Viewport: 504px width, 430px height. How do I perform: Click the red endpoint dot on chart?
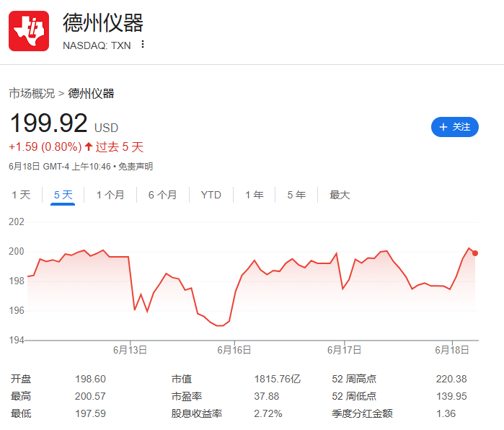pyautogui.click(x=475, y=253)
